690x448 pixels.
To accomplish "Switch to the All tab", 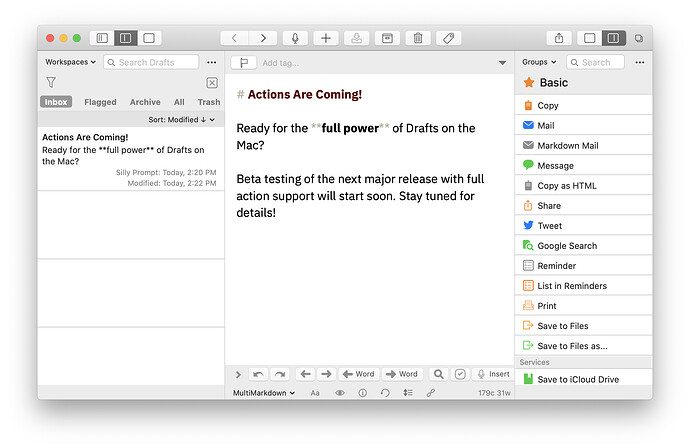I will pyautogui.click(x=179, y=102).
